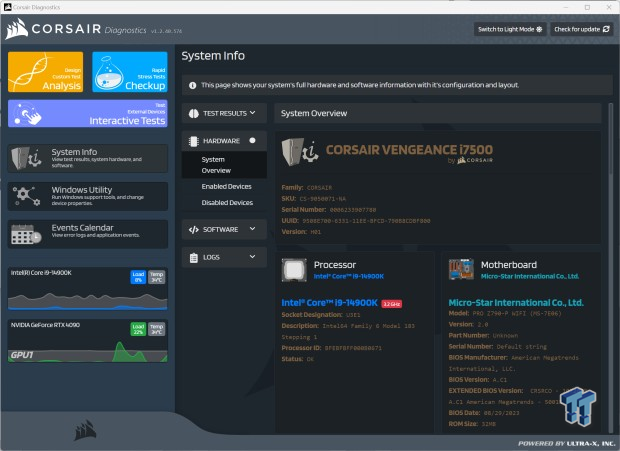Expand the Test Results section chevron
Image resolution: width=620 pixels, height=451 pixels.
coord(253,113)
